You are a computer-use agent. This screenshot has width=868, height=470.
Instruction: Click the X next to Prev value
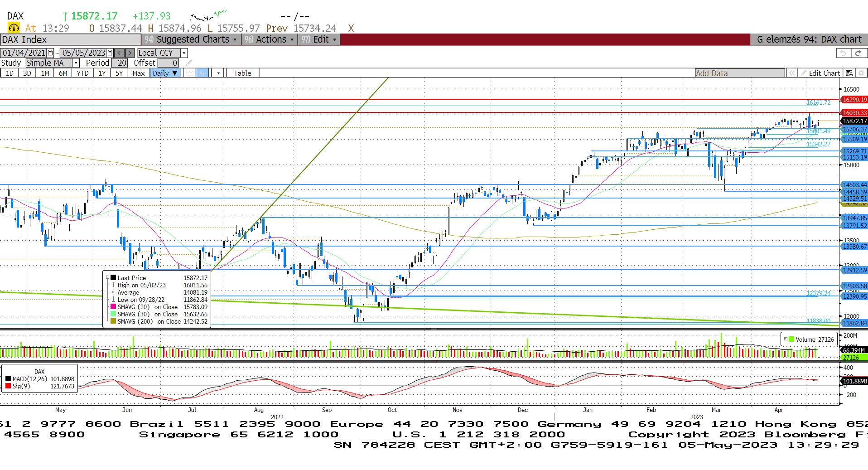tap(351, 28)
